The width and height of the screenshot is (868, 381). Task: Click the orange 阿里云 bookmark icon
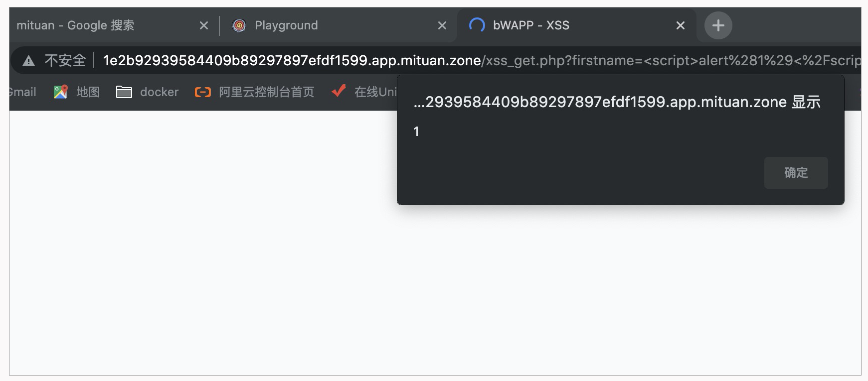(x=202, y=92)
